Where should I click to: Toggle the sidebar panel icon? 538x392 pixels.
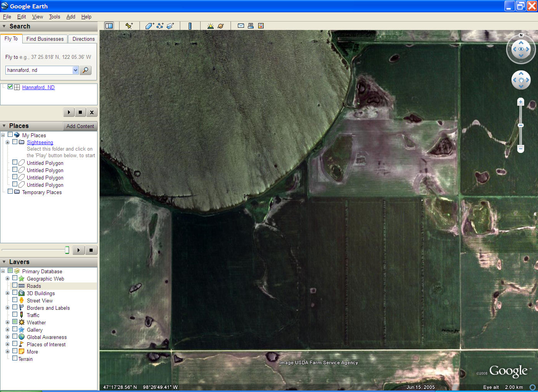(x=109, y=26)
